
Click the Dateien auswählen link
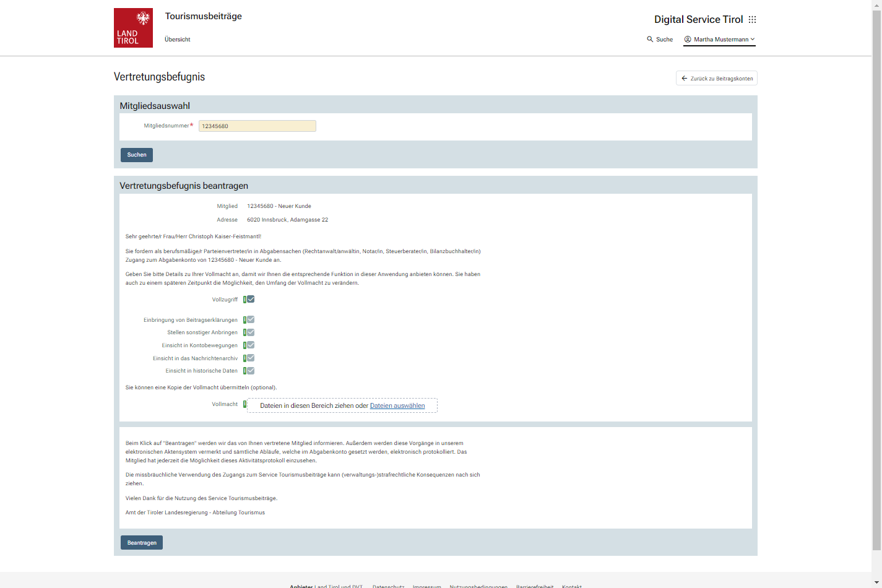pyautogui.click(x=397, y=406)
